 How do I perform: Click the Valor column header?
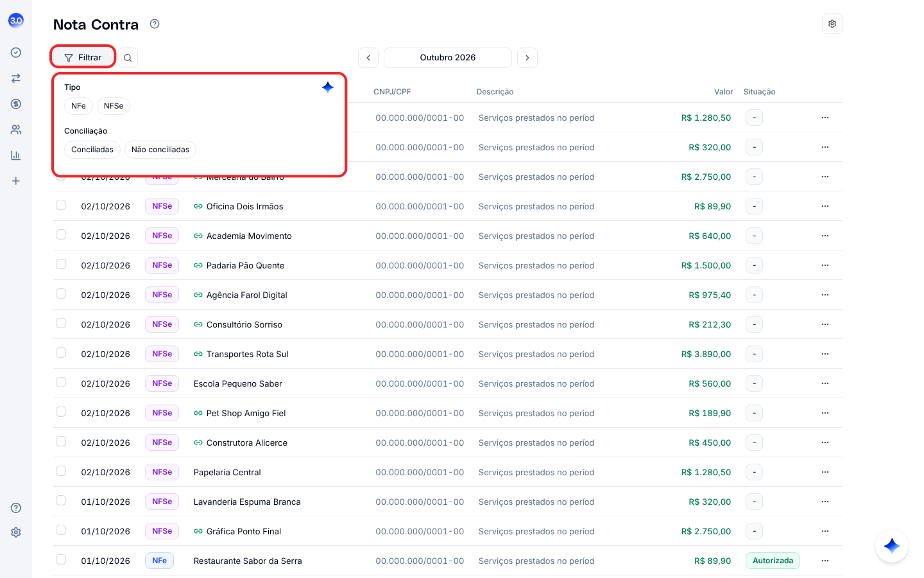click(724, 92)
